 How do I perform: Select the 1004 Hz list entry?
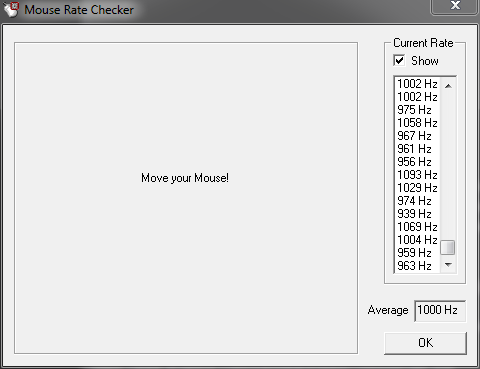coord(417,240)
